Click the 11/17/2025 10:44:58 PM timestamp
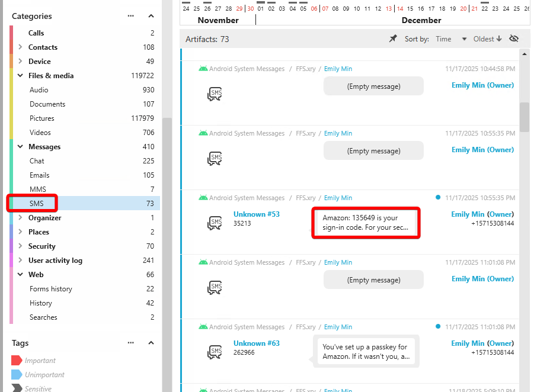This screenshot has height=392, width=534. coord(480,69)
